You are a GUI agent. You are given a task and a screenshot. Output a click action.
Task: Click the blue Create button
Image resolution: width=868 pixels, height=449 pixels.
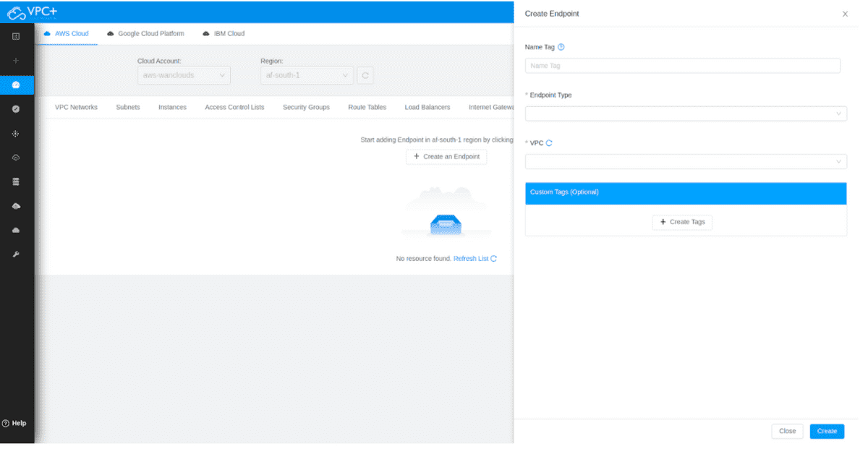coord(827,431)
